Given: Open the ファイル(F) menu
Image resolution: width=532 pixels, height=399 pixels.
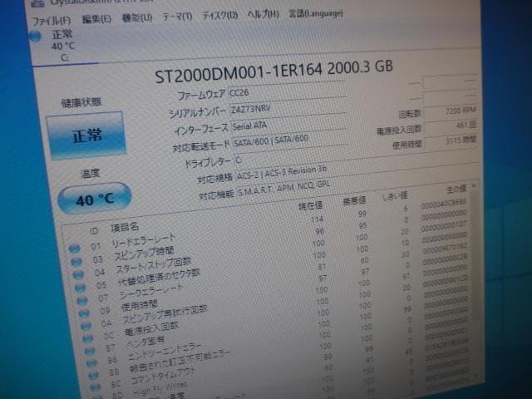Looking at the screenshot, I should 52,21.
